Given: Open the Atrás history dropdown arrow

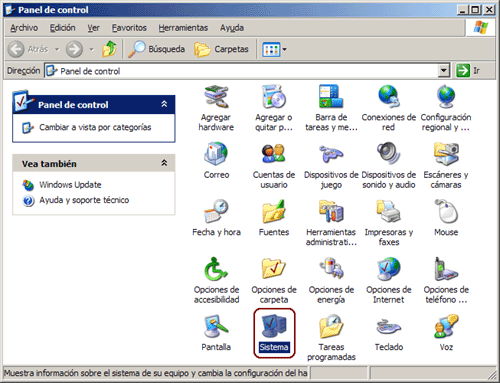Looking at the screenshot, I should click(57, 49).
